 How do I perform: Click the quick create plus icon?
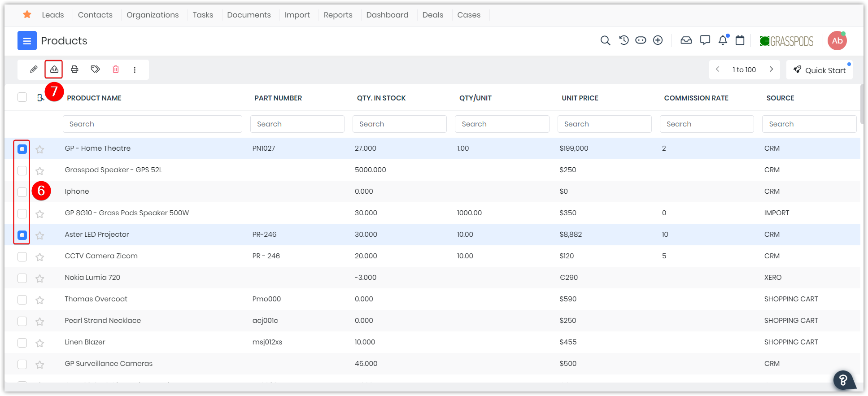click(x=658, y=40)
